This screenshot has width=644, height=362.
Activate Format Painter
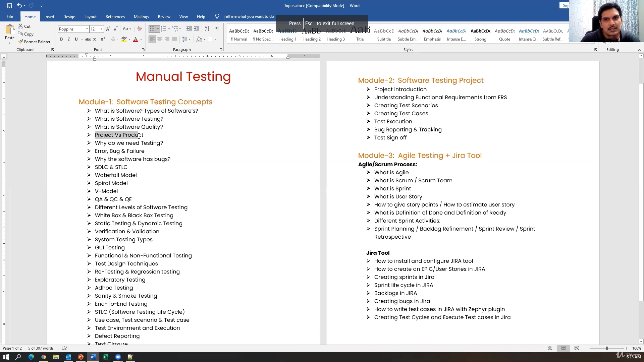[34, 42]
